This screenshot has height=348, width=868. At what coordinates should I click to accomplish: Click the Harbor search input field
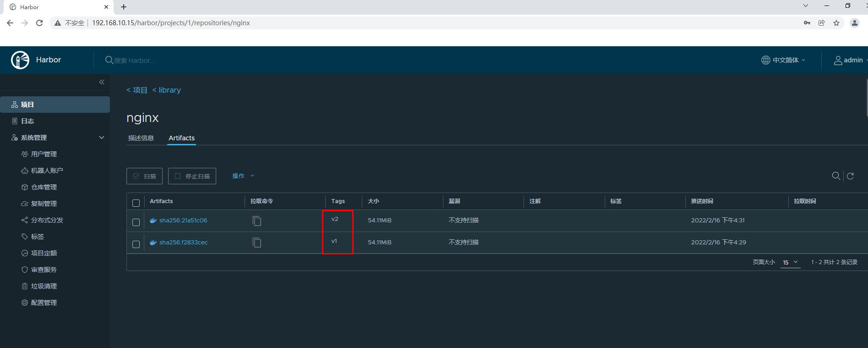tap(183, 61)
